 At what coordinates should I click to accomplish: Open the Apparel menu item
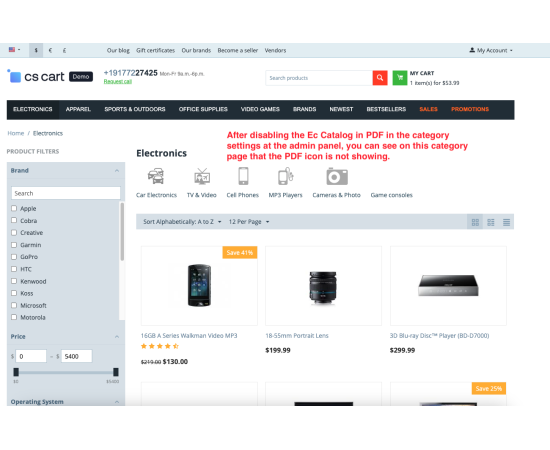(x=78, y=109)
